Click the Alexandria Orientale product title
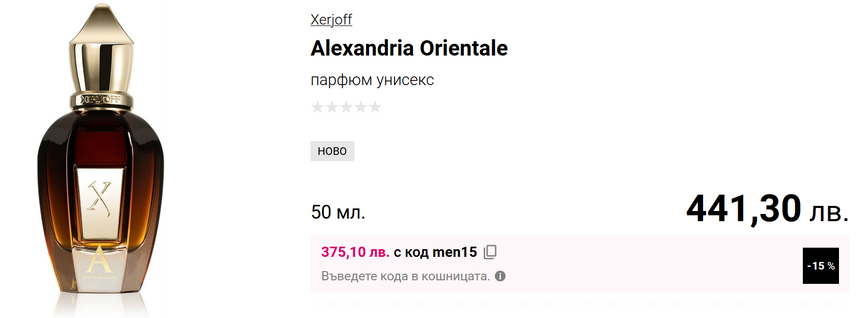This screenshot has height=318, width=868. tap(409, 48)
